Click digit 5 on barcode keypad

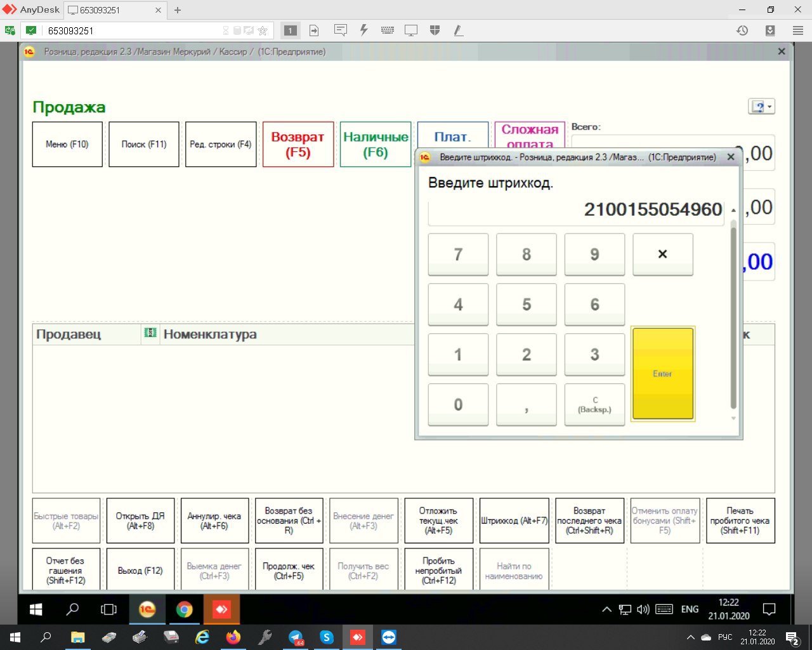(x=527, y=304)
